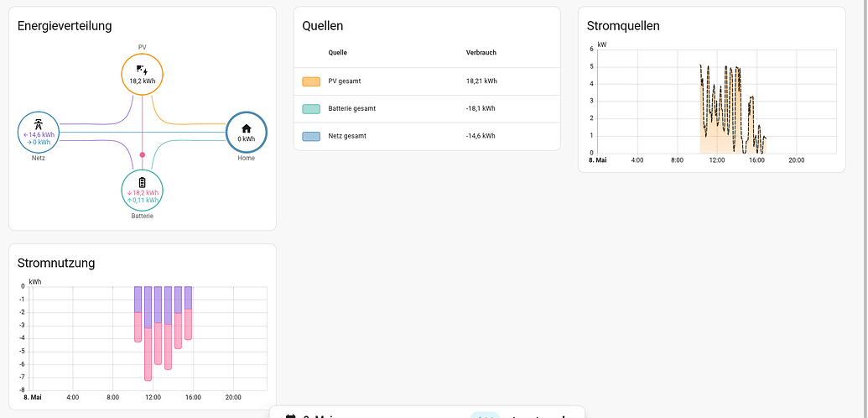Click the transmission tower icon in Netz node
The height and width of the screenshot is (418, 868).
tap(39, 123)
